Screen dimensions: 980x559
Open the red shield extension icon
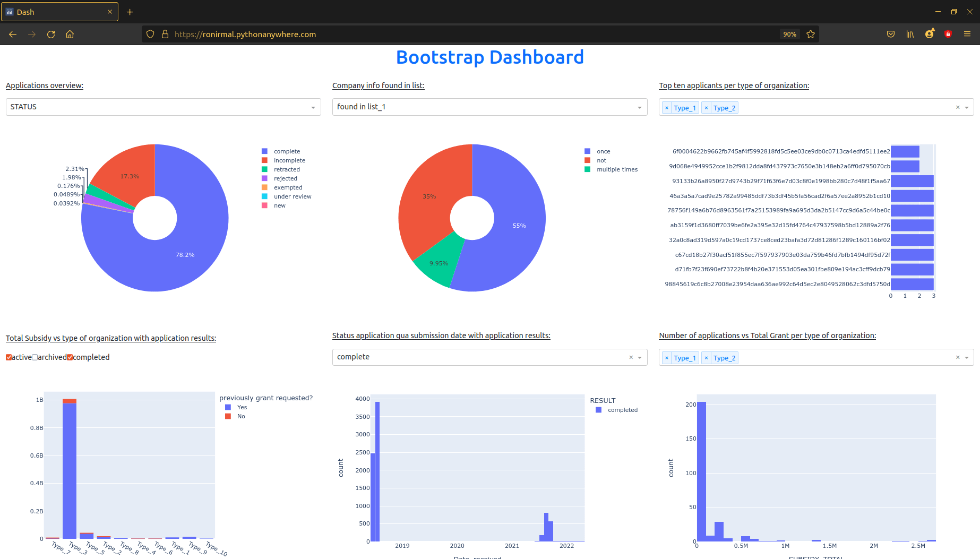point(948,34)
